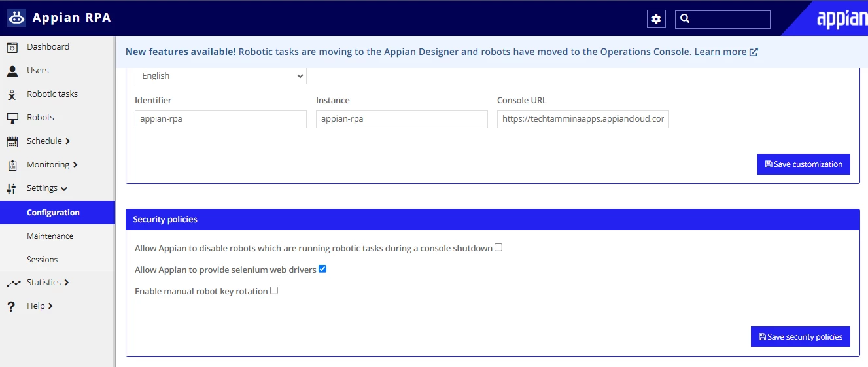Click the Robotic tasks figure icon
868x367 pixels.
coord(12,94)
